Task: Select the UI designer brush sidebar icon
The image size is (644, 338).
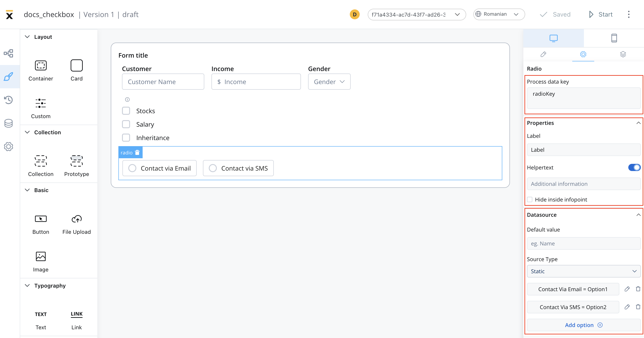Action: pos(9,76)
